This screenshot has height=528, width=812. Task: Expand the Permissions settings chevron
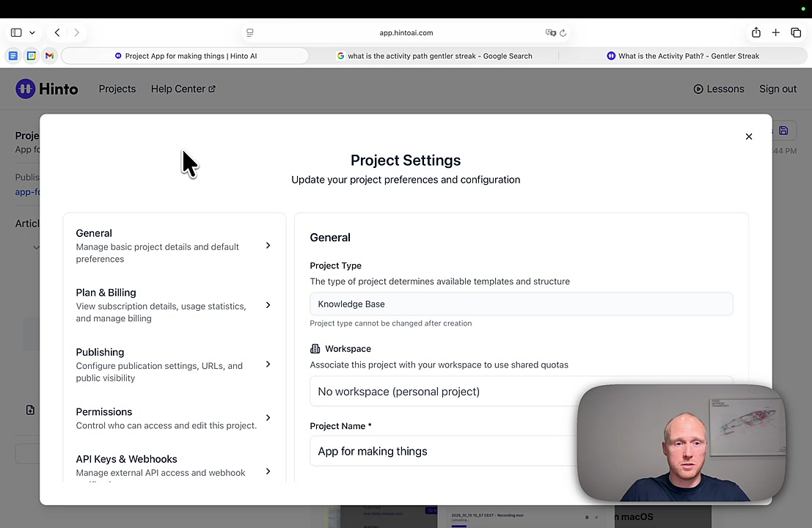pyautogui.click(x=268, y=418)
